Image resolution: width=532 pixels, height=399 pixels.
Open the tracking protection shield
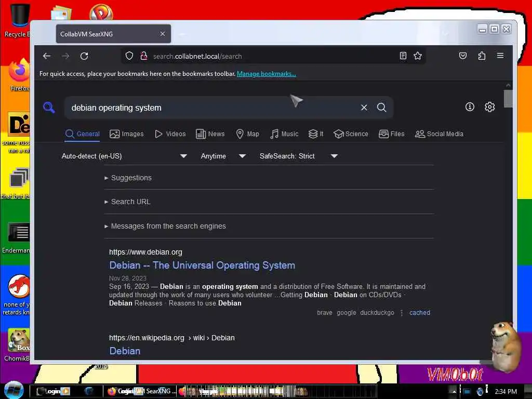[129, 56]
